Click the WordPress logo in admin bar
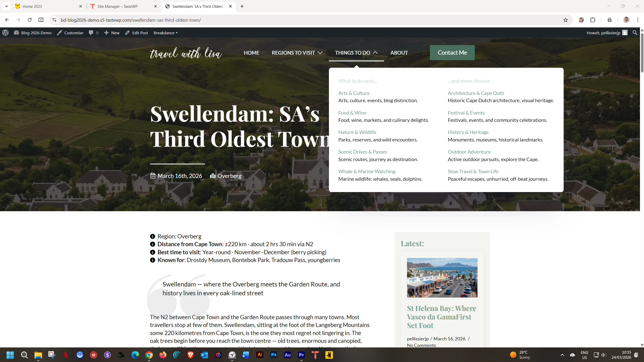This screenshot has width=644, height=362. click(6, 33)
